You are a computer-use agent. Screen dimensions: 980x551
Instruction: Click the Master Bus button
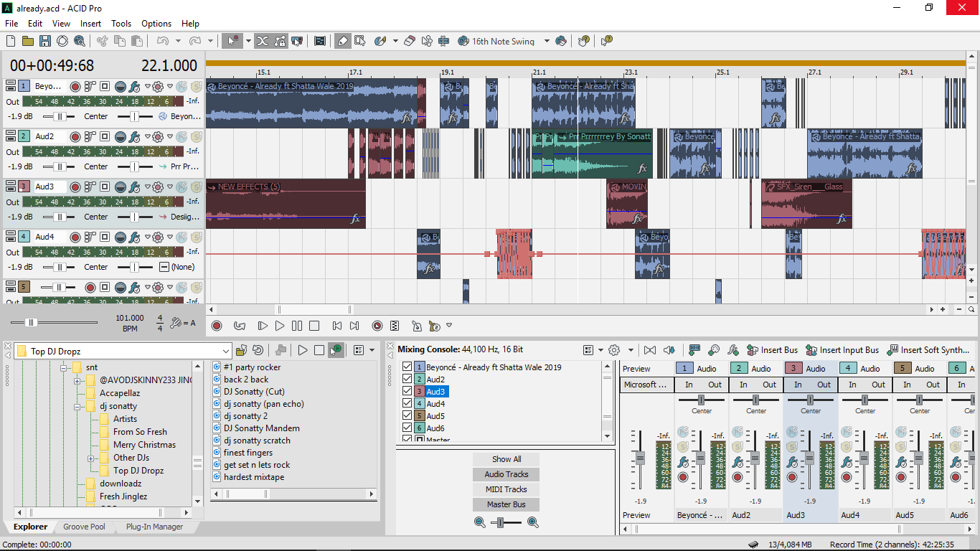pos(507,504)
